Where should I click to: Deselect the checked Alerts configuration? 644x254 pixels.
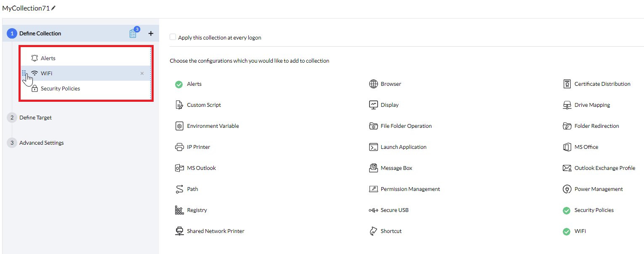[x=179, y=84]
